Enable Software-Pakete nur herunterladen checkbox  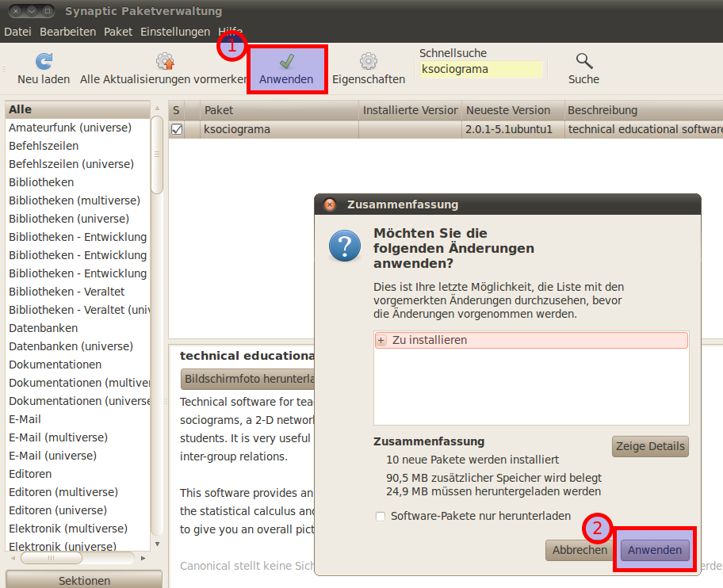pyautogui.click(x=381, y=516)
